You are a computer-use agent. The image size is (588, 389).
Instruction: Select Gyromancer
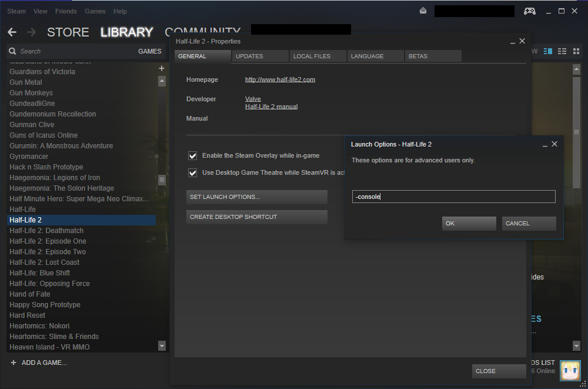81,156
